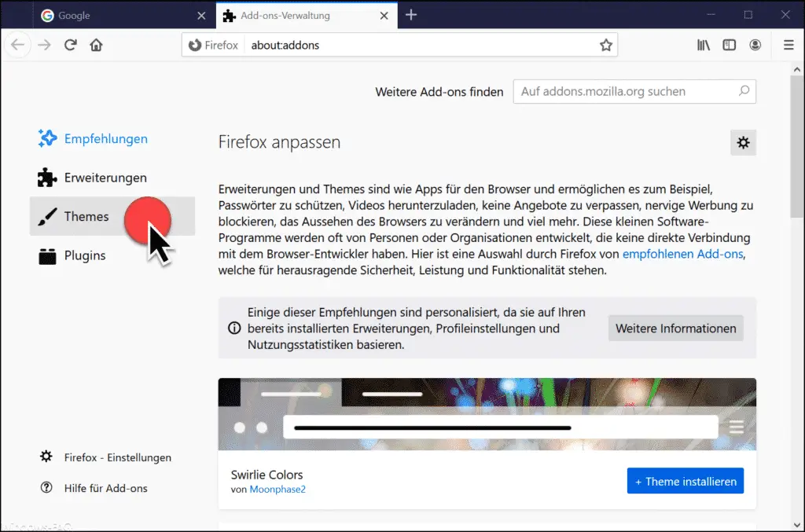Screen dimensions: 805x532
Task: Open the Library bookshelf icon
Action: 704,45
